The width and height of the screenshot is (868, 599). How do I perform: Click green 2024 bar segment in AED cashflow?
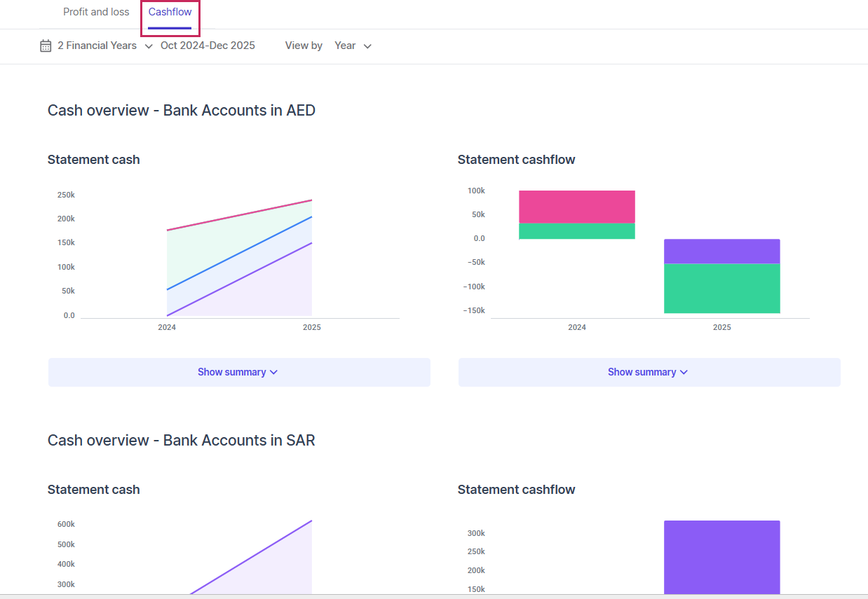(x=576, y=231)
